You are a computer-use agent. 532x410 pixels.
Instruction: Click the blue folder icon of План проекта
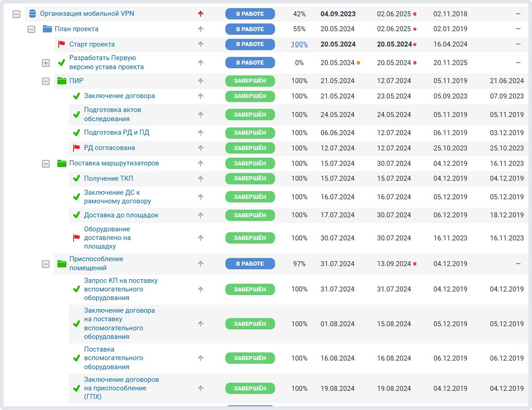47,29
